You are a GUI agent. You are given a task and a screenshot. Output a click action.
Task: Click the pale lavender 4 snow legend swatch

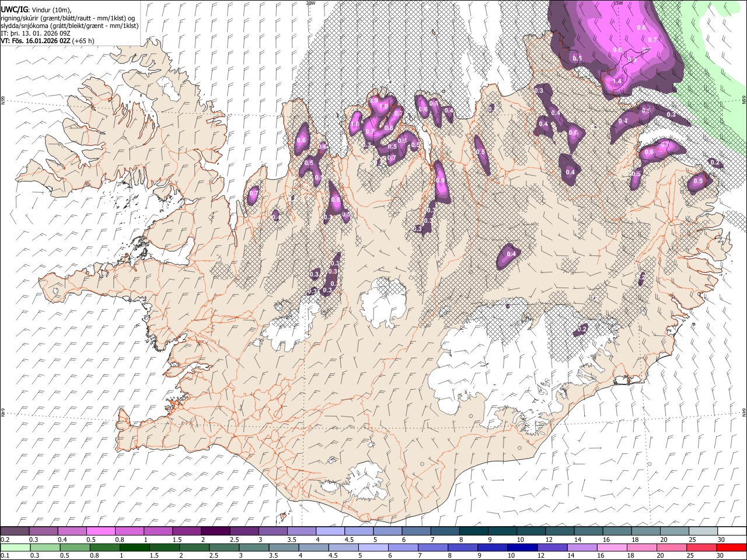330,531
